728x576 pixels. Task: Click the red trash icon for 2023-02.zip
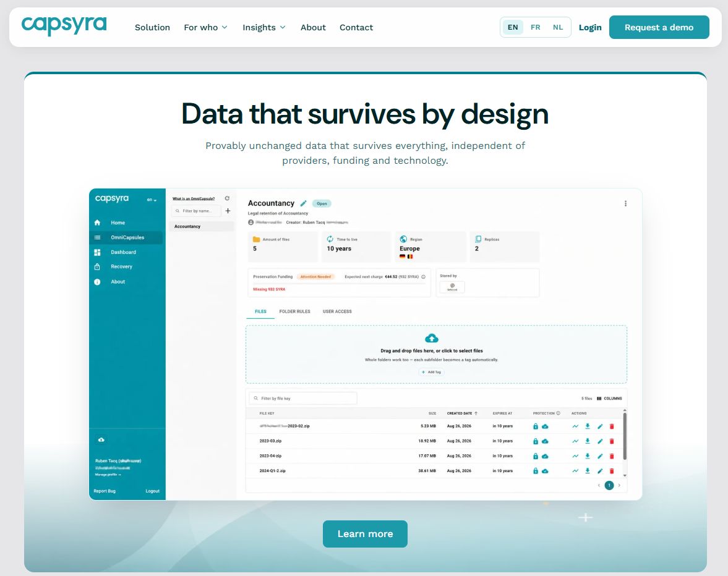(612, 426)
